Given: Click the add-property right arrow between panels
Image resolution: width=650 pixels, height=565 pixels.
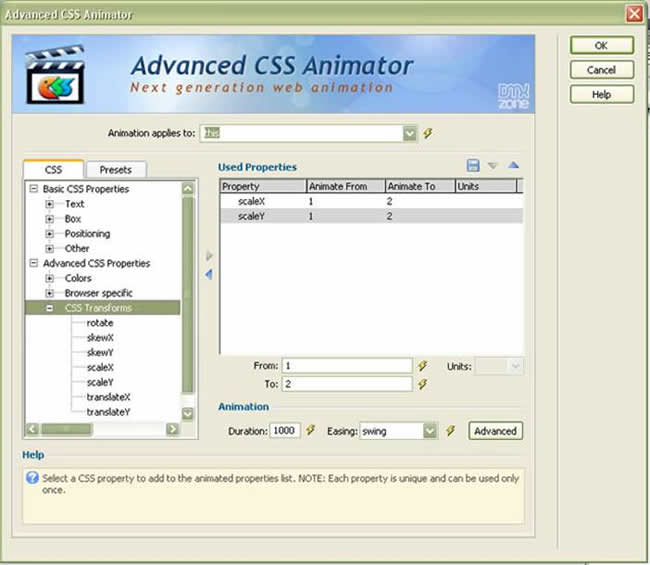Looking at the screenshot, I should coord(209,256).
